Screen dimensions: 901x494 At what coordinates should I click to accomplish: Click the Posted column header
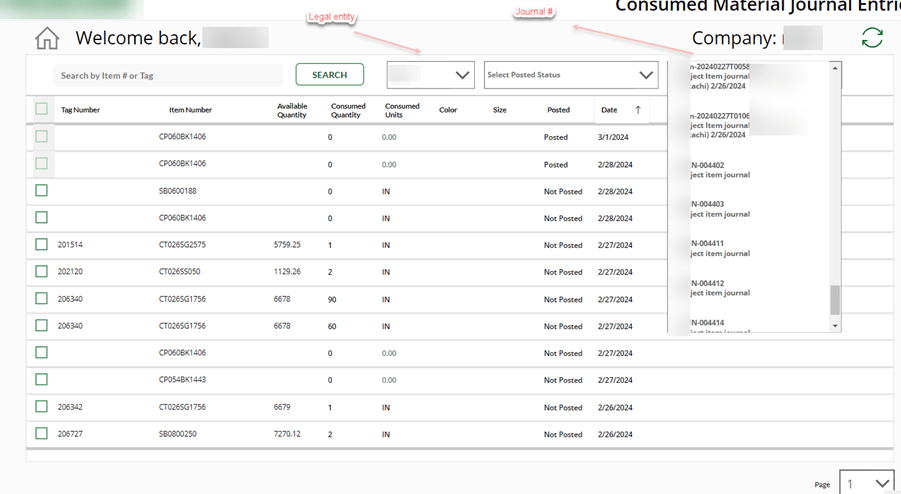coord(558,110)
